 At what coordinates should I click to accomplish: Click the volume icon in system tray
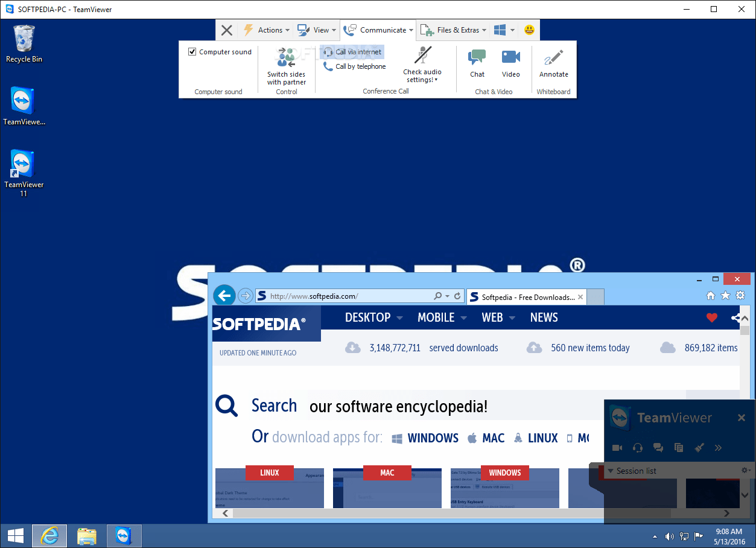coord(670,536)
